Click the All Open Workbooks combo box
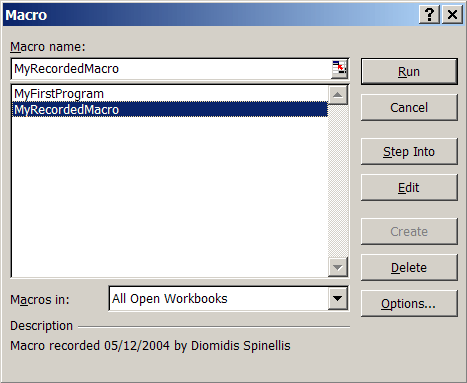 [x=229, y=299]
